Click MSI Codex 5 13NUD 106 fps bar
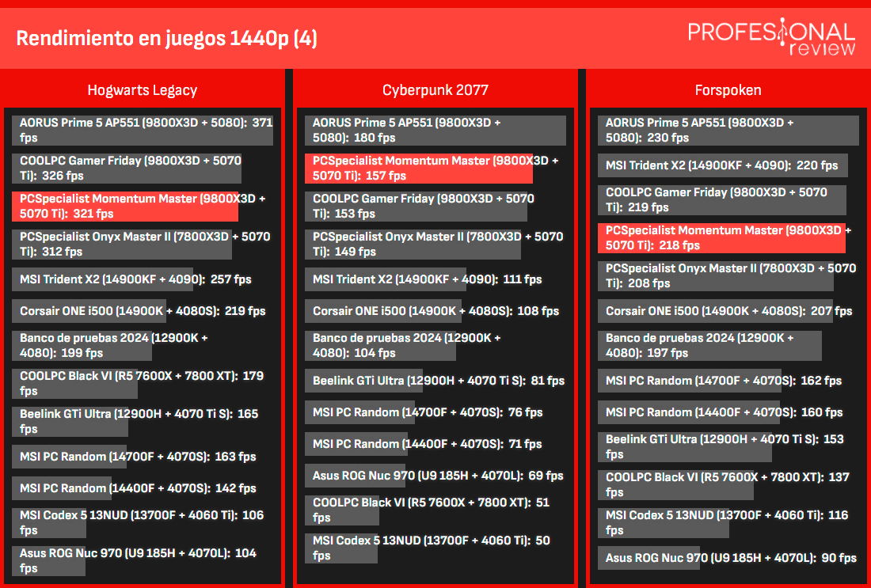This screenshot has width=871, height=588. point(49,523)
